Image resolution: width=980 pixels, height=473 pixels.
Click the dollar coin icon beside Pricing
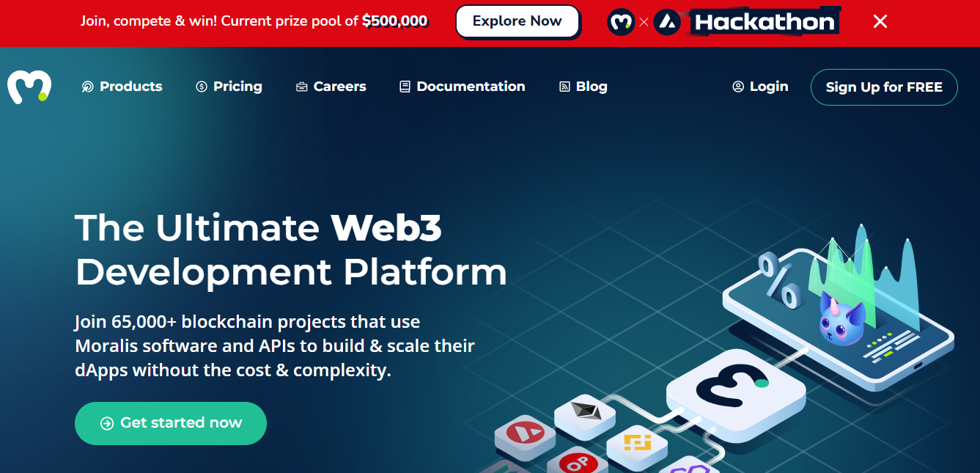(202, 87)
